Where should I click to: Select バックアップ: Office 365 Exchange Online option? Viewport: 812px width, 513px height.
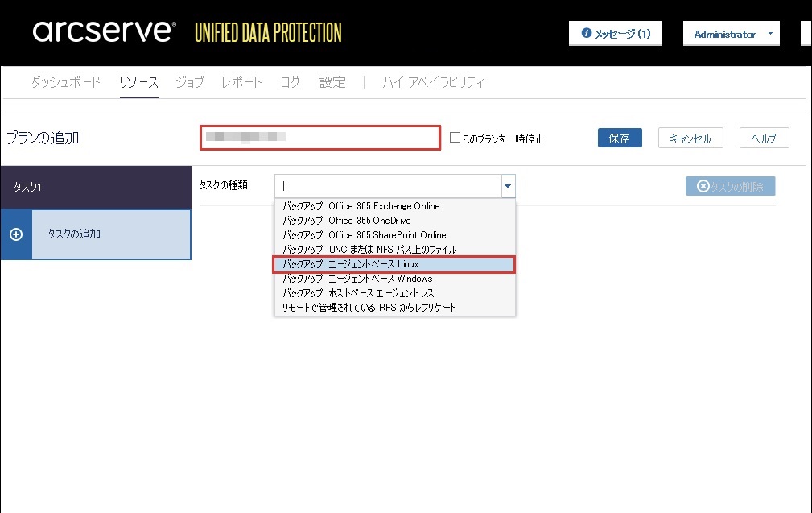click(x=394, y=205)
